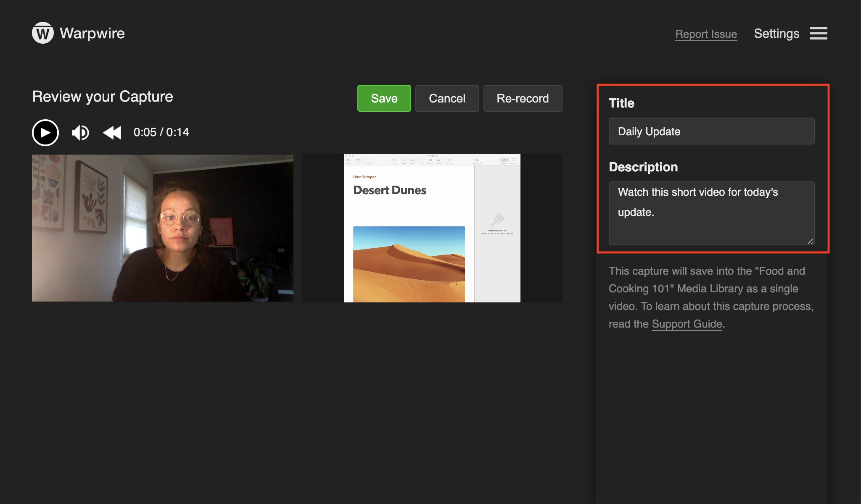Click the Warpwire wordmark text
The image size is (861, 504).
(92, 33)
